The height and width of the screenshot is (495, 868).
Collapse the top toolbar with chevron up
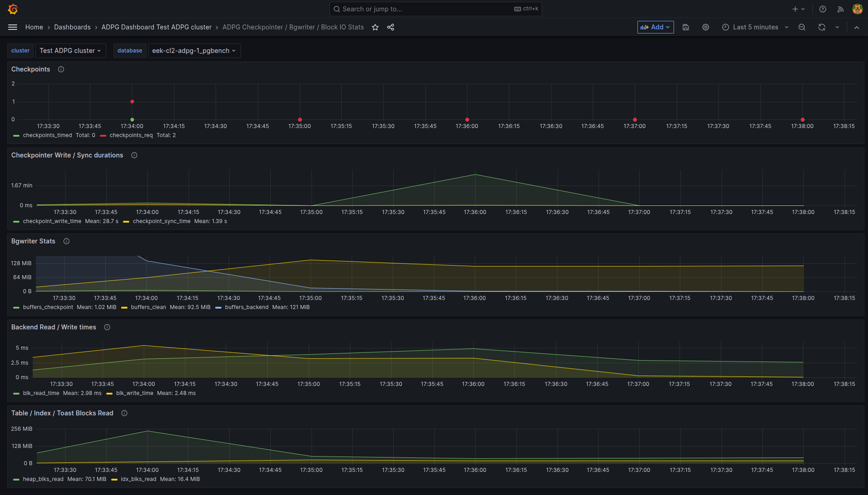tap(857, 27)
